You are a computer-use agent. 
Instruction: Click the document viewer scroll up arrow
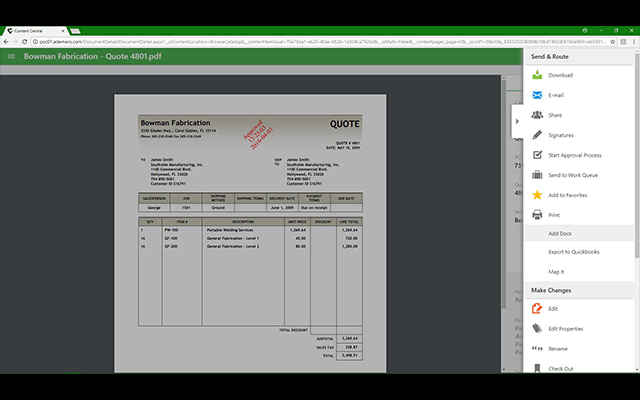click(x=503, y=78)
